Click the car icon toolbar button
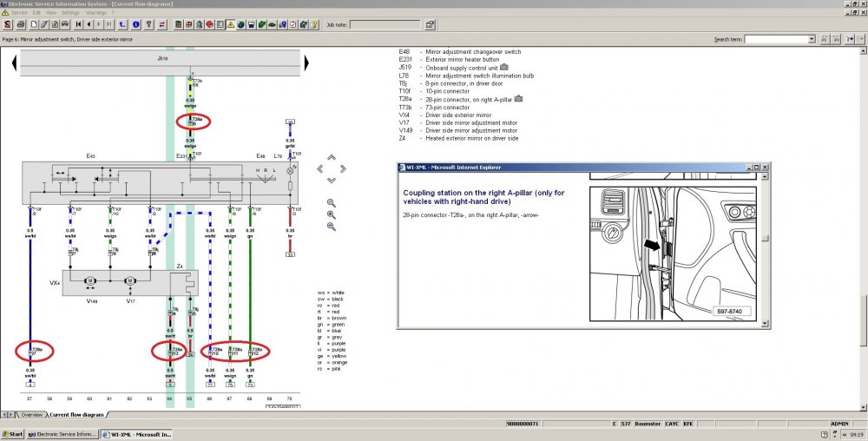This screenshot has width=868, height=441. [65, 24]
